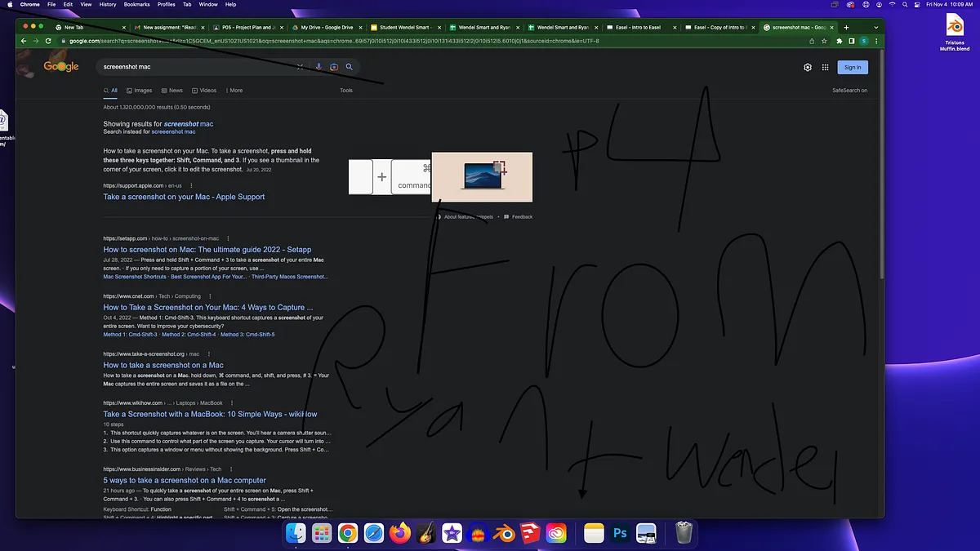The height and width of the screenshot is (551, 980).
Task: Open options for support.apple.com result
Action: 192,185
